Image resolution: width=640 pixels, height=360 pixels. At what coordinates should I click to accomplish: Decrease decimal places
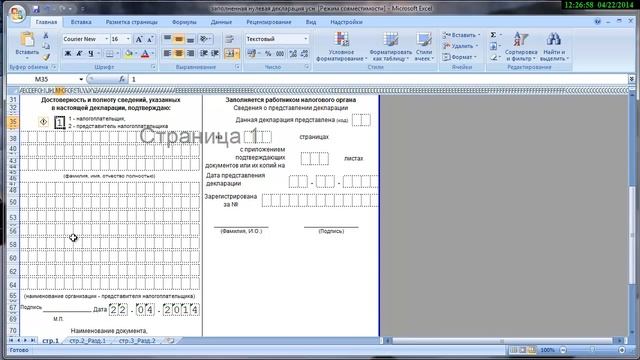pyautogui.click(x=304, y=53)
